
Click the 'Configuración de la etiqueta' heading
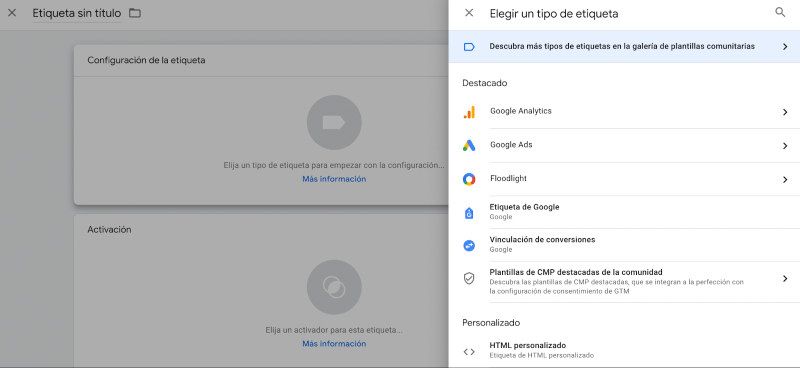pos(146,60)
